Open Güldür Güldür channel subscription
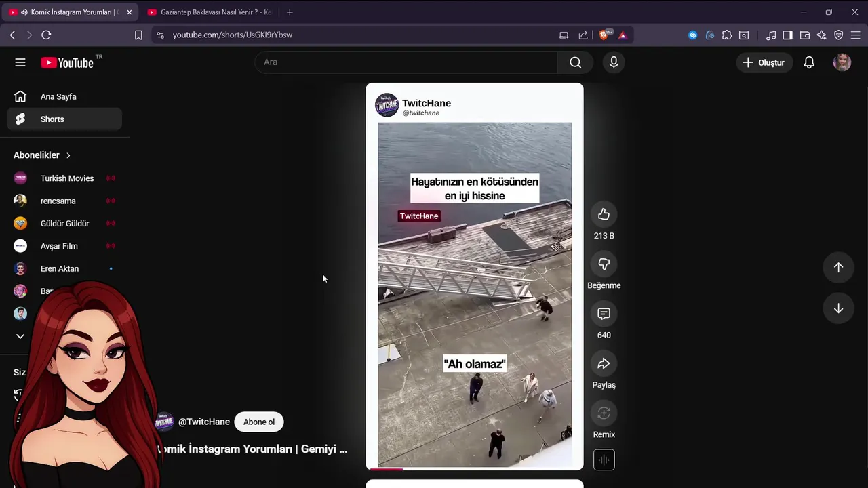The image size is (868, 488). pos(64,223)
